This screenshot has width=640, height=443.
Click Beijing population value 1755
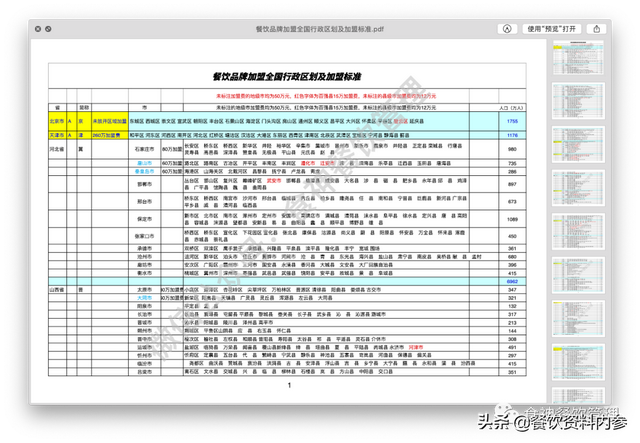pos(512,121)
